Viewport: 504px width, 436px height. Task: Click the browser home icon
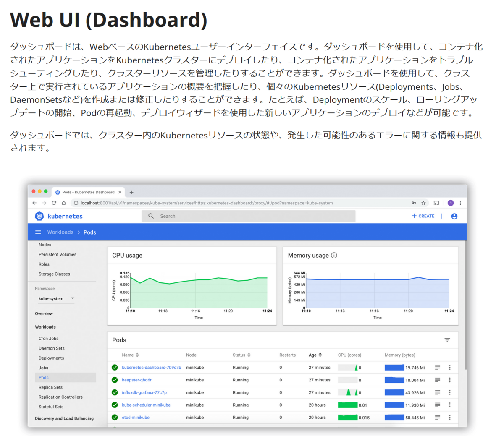click(x=64, y=203)
